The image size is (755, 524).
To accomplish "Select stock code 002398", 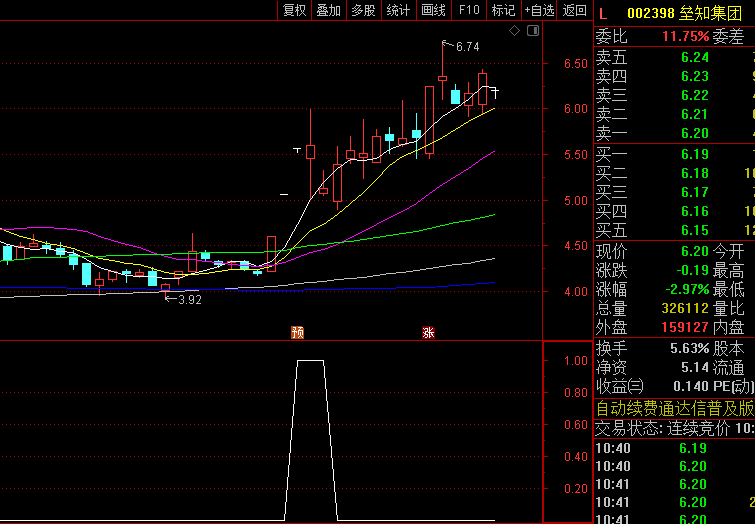I will coord(651,13).
